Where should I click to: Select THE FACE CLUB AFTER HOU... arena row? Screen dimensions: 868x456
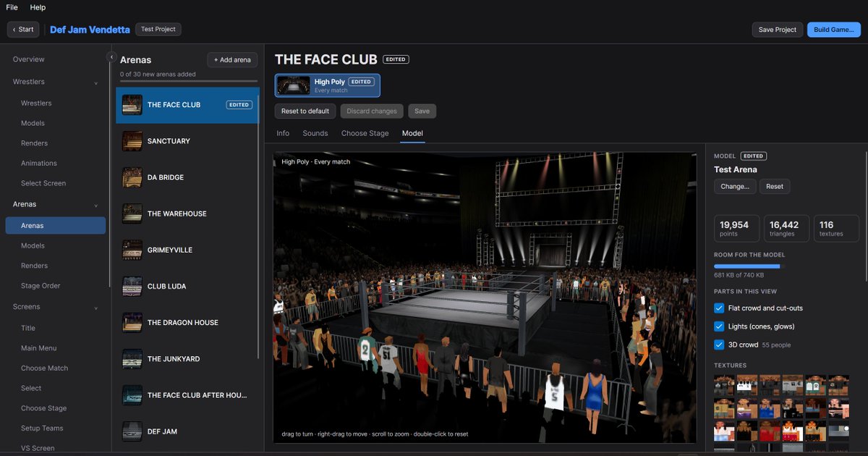pos(187,395)
